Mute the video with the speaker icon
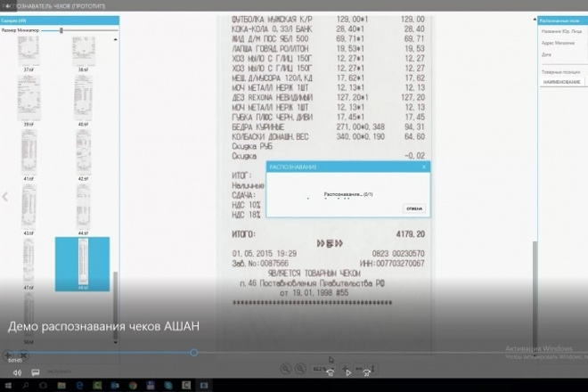Viewport: 588px width, 392px height. tap(17, 372)
